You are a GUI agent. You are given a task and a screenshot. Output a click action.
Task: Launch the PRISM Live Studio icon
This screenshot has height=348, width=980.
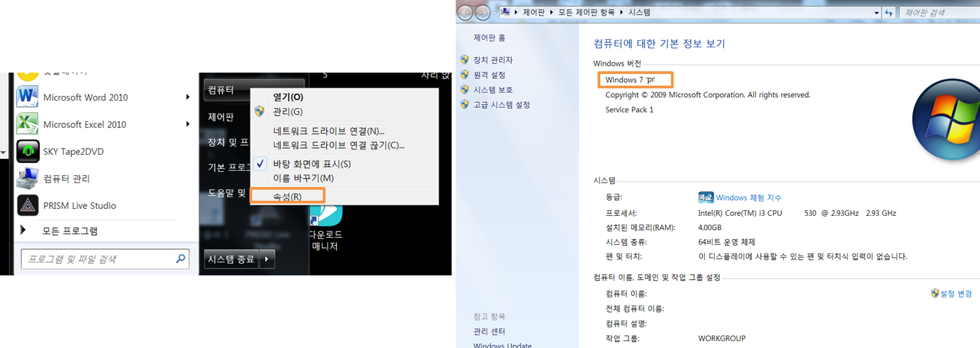click(27, 206)
